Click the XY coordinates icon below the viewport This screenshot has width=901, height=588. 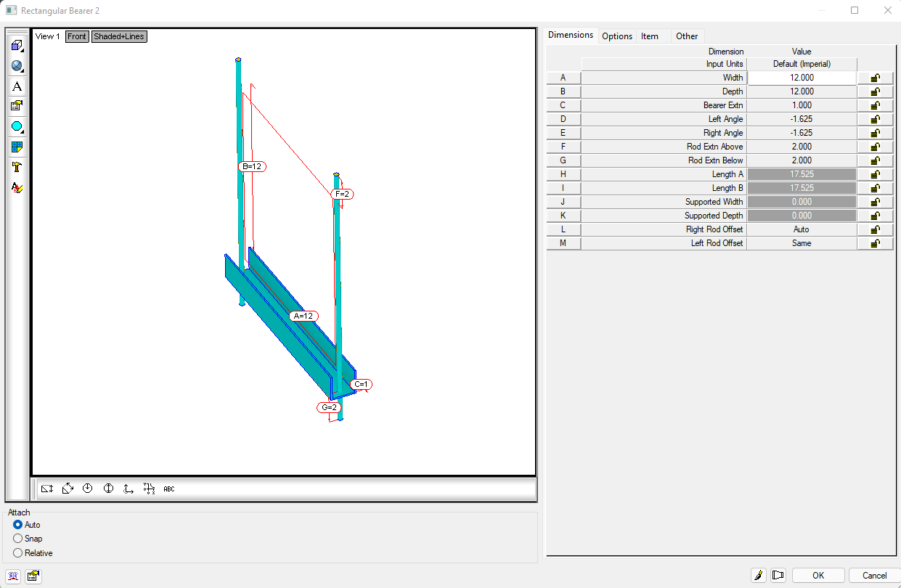click(x=149, y=489)
